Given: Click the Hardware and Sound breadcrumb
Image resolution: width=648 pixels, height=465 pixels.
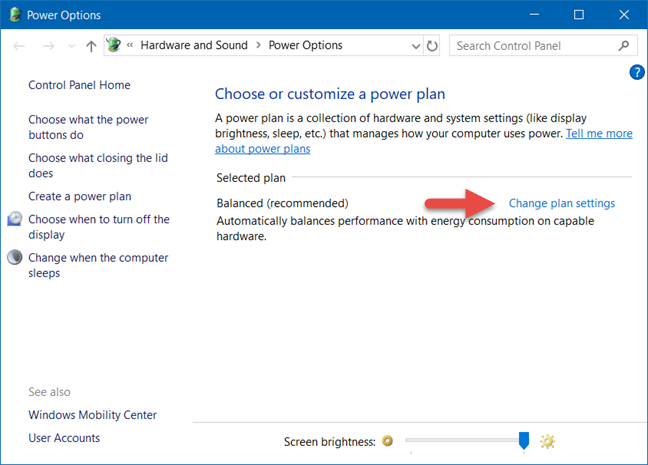Looking at the screenshot, I should click(194, 45).
